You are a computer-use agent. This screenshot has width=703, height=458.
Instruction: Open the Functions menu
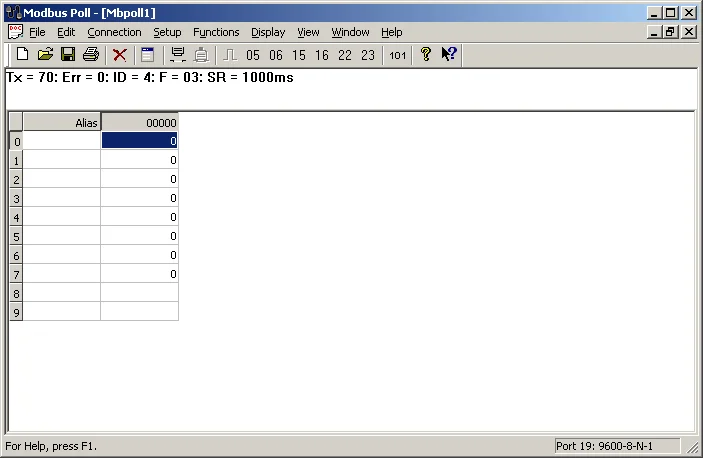point(216,32)
